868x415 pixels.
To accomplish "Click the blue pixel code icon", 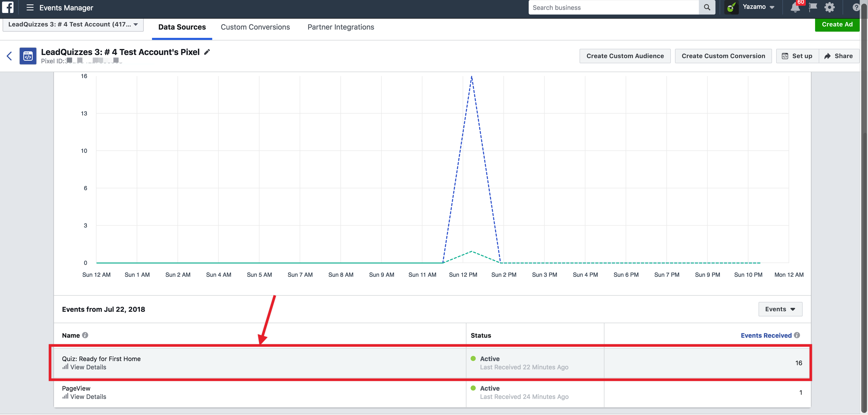I will [28, 56].
